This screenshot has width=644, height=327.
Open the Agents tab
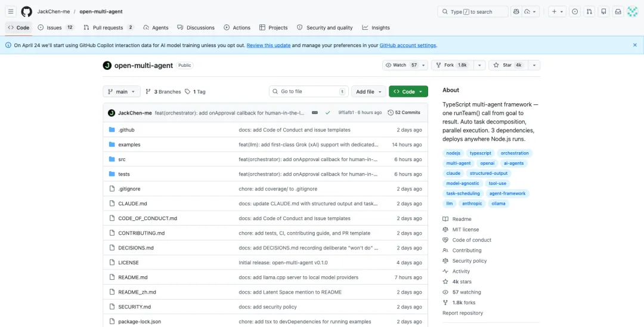click(156, 27)
